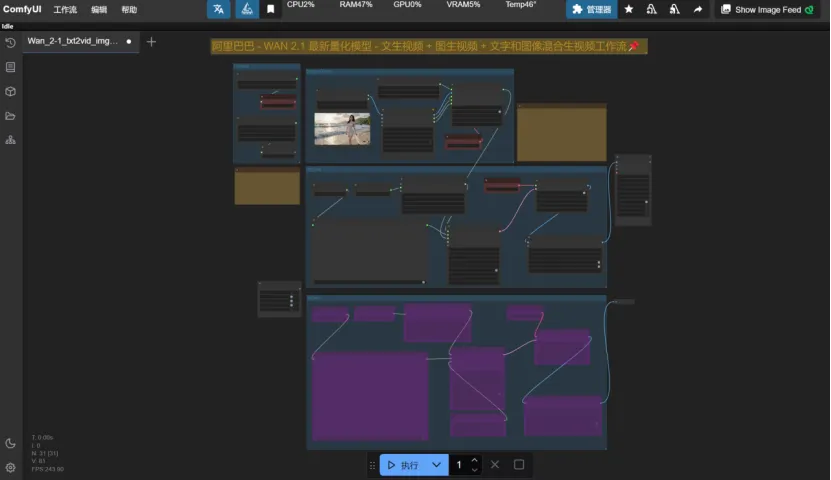Click the translate language icon

pyautogui.click(x=218, y=9)
